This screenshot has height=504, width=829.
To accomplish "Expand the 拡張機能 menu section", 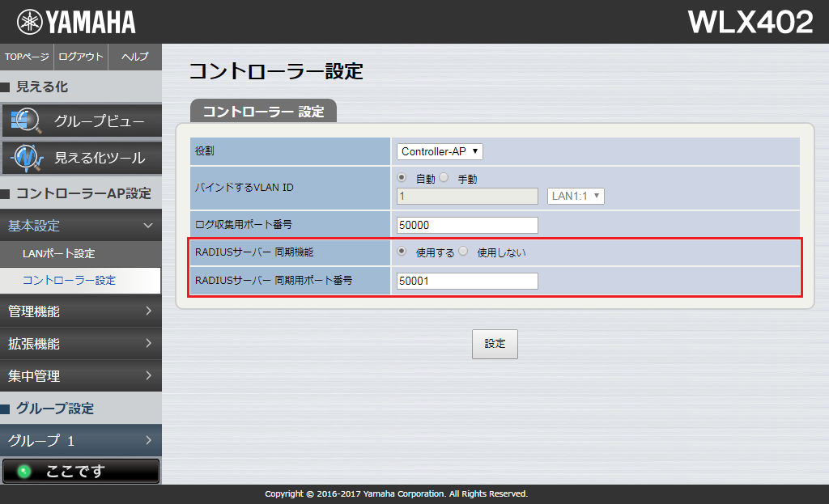I will 80,343.
